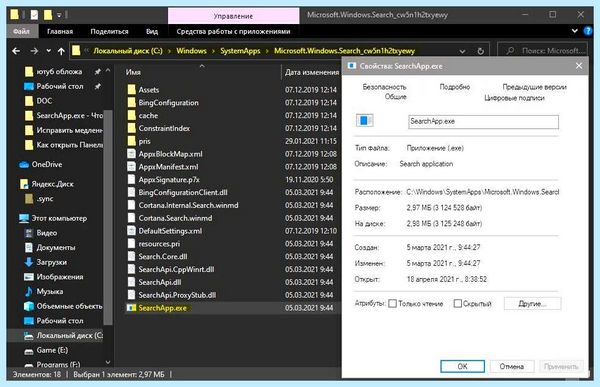Viewport: 600px width, 387px height.
Task: Switch to Безопасность tab in properties
Action: pos(384,87)
